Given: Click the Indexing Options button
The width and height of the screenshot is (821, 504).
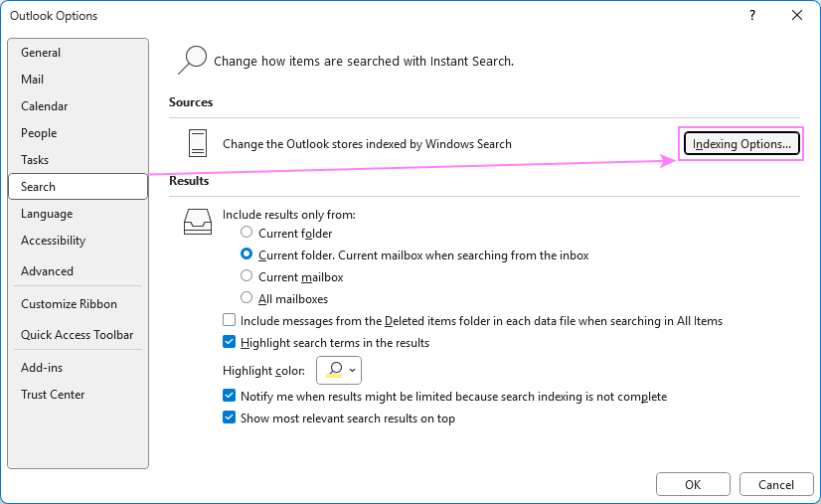Looking at the screenshot, I should pyautogui.click(x=741, y=143).
